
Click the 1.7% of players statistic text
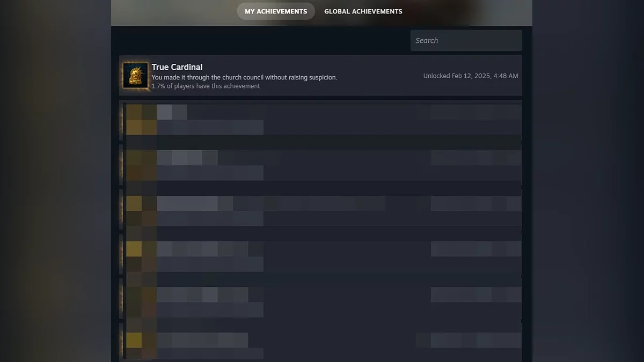coord(206,86)
